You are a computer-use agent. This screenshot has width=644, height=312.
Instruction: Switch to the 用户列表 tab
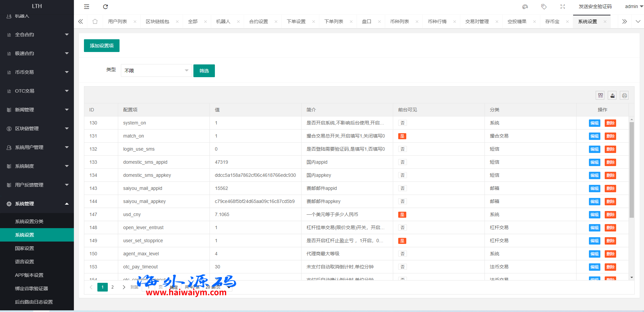click(118, 21)
